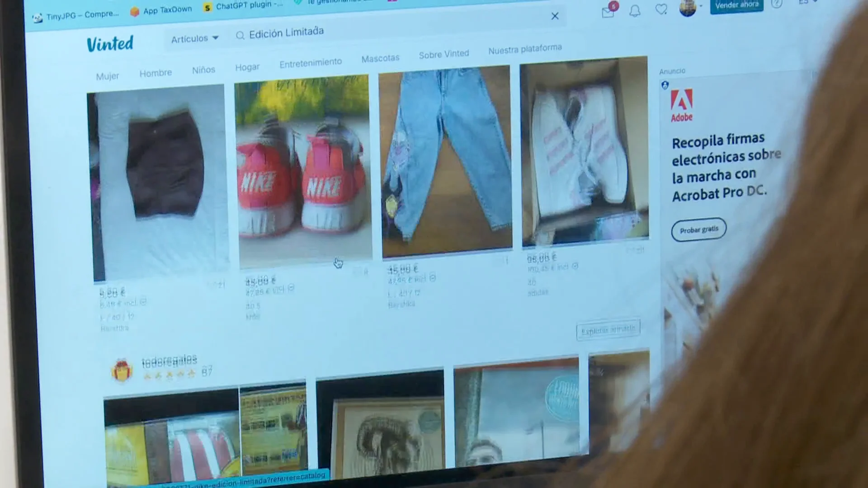Show buyer protection info on brown top price
Screen dimensions: 868x488
pyautogui.click(x=143, y=301)
